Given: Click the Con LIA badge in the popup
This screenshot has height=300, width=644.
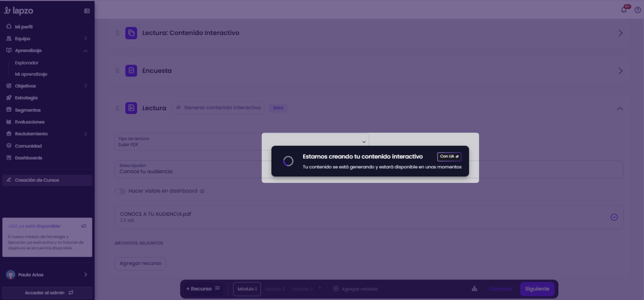Looking at the screenshot, I should point(449,156).
